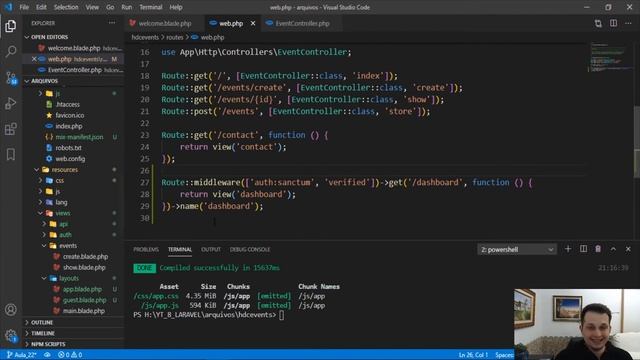Split the terminal panel

[583, 249]
